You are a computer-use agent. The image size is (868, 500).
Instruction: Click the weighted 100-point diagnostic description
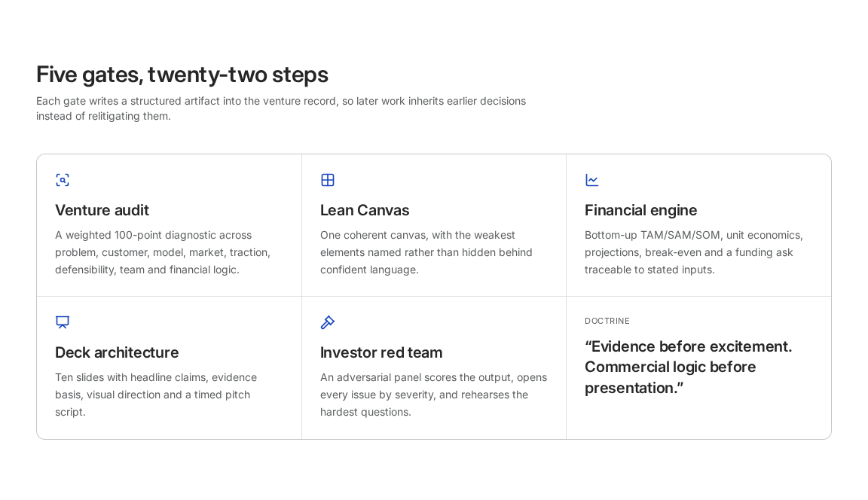click(163, 252)
